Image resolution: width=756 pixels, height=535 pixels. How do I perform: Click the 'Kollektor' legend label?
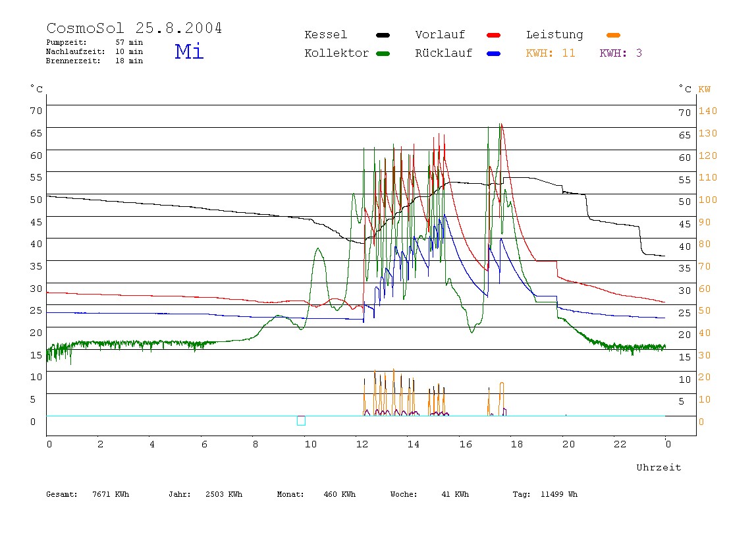(336, 53)
